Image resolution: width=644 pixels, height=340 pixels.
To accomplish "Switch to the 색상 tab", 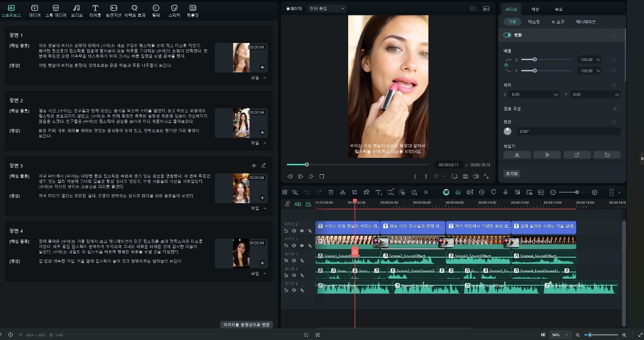I will point(535,9).
